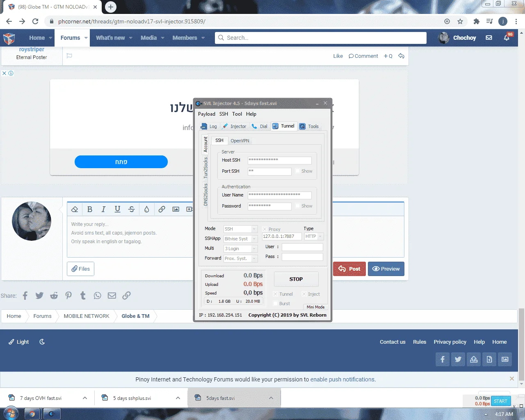
Task: Click the Preview button
Action: [x=386, y=269]
